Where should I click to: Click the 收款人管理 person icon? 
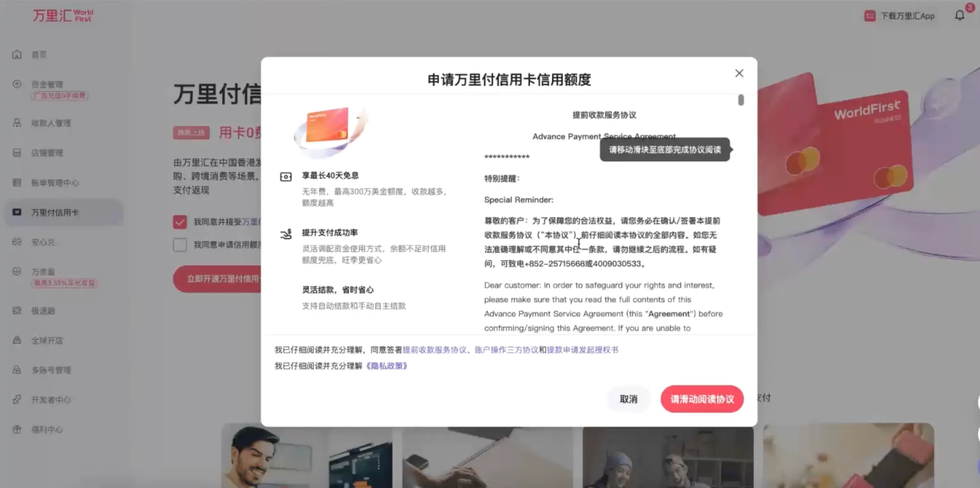[17, 123]
